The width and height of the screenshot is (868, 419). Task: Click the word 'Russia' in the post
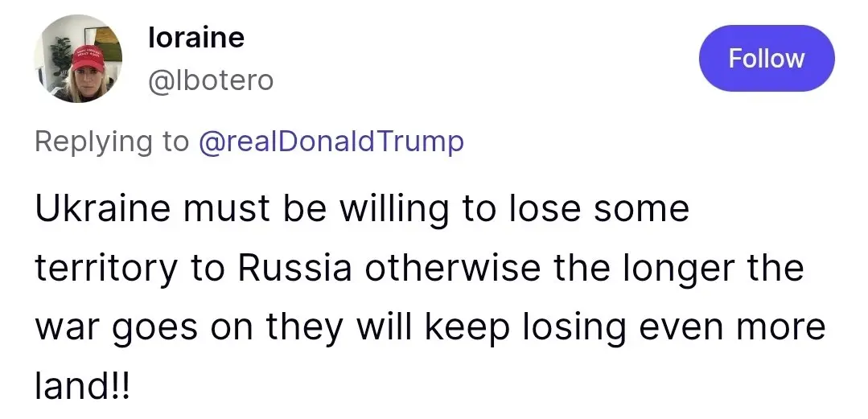(295, 268)
